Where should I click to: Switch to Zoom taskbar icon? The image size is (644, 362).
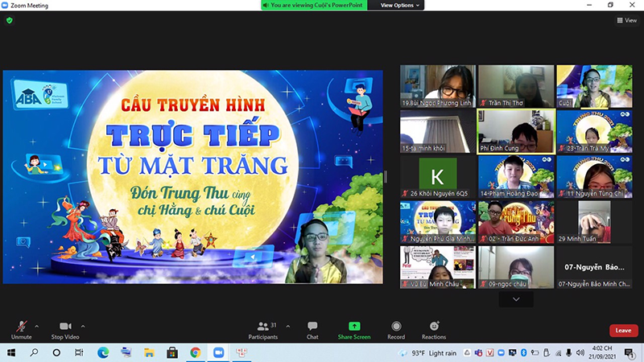[218, 352]
